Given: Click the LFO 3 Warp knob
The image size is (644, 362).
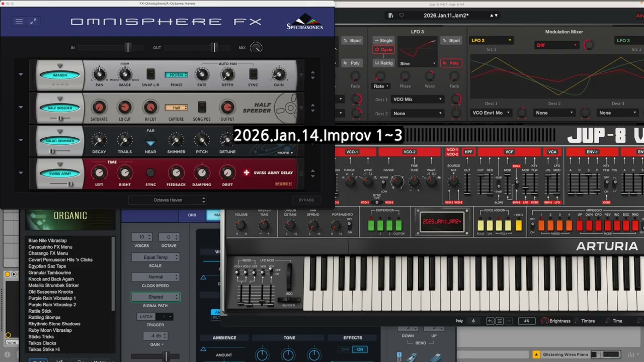Looking at the screenshot, I should [430, 76].
